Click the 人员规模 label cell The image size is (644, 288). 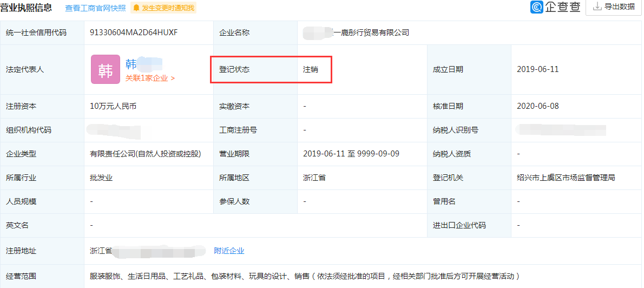pyautogui.click(x=42, y=202)
